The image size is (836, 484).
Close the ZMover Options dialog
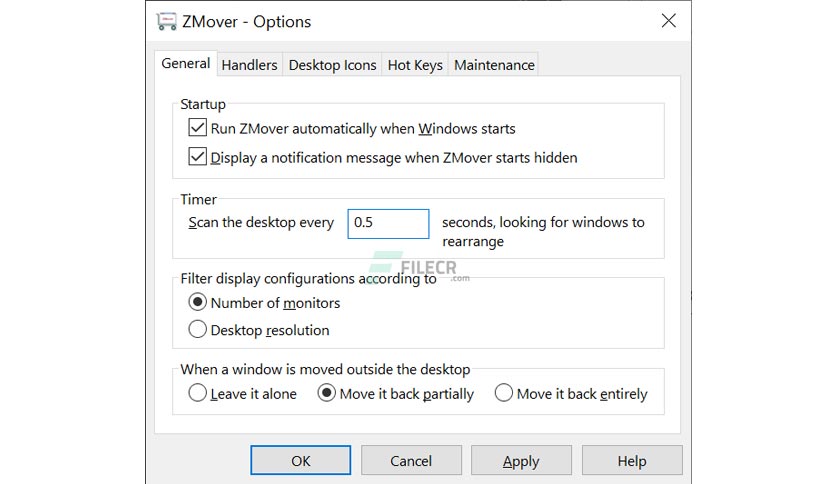click(x=669, y=21)
